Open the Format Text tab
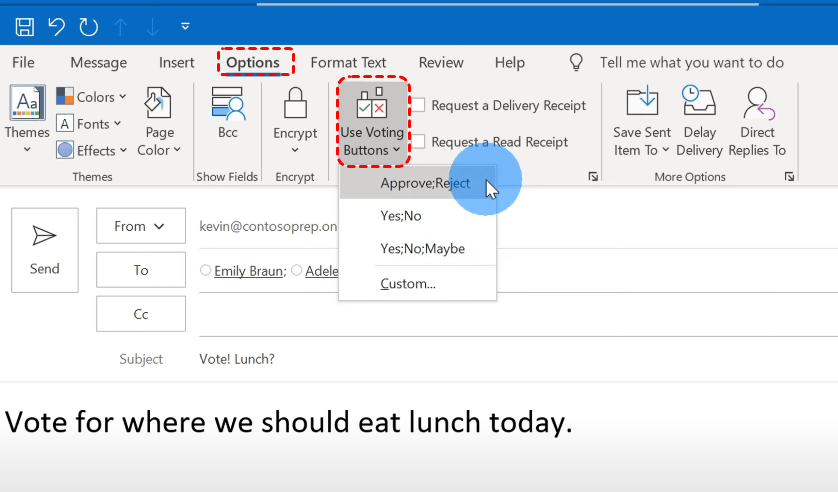 (348, 63)
